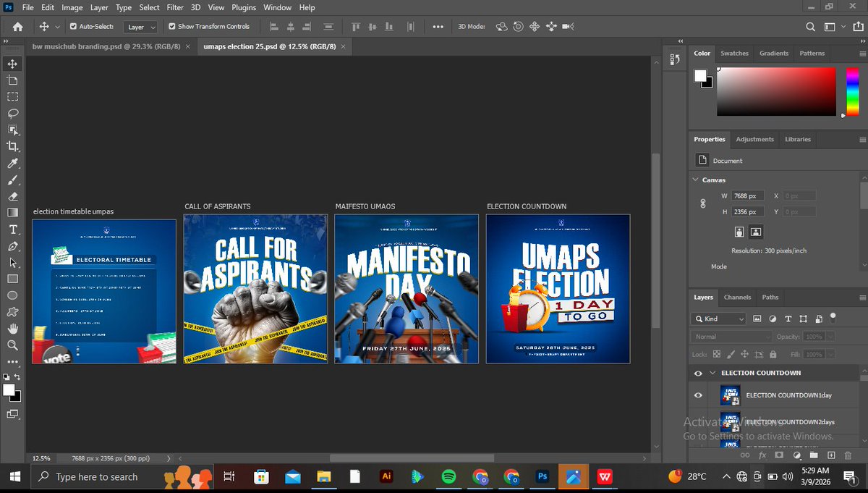Open the layer Opacity dropdown
The height and width of the screenshot is (493, 868).
[830, 337]
